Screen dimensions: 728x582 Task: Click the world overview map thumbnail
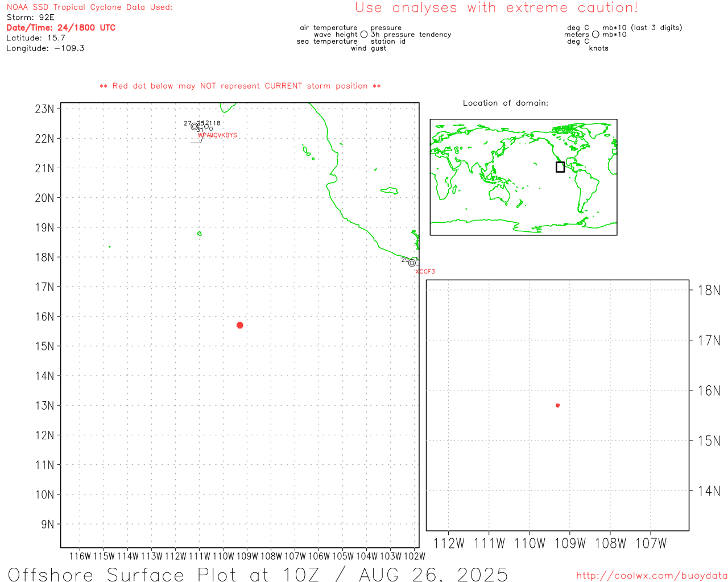523,177
